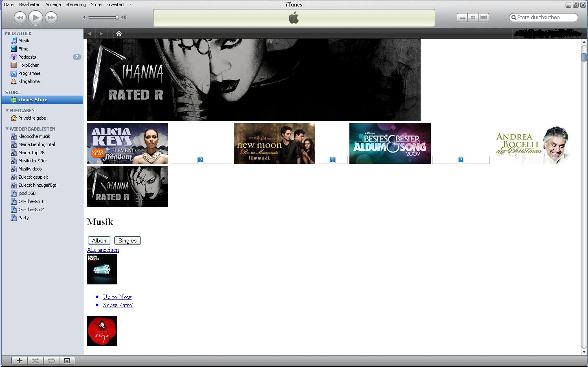This screenshot has height=367, width=588.
Task: Open the Erweitert menu
Action: [115, 4]
